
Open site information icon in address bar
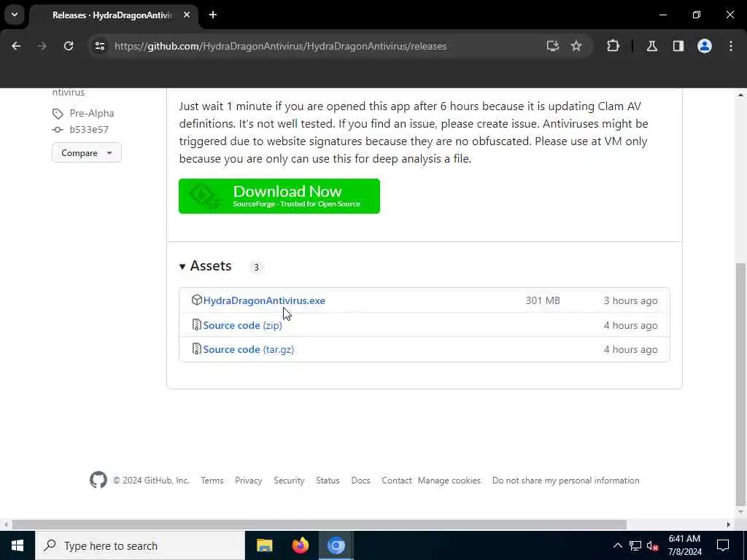[99, 46]
